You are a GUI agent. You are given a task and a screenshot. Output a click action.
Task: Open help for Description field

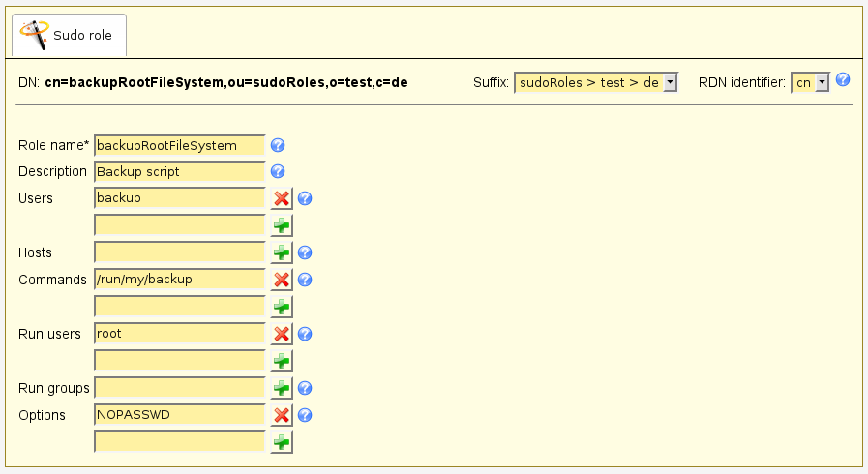pos(278,171)
